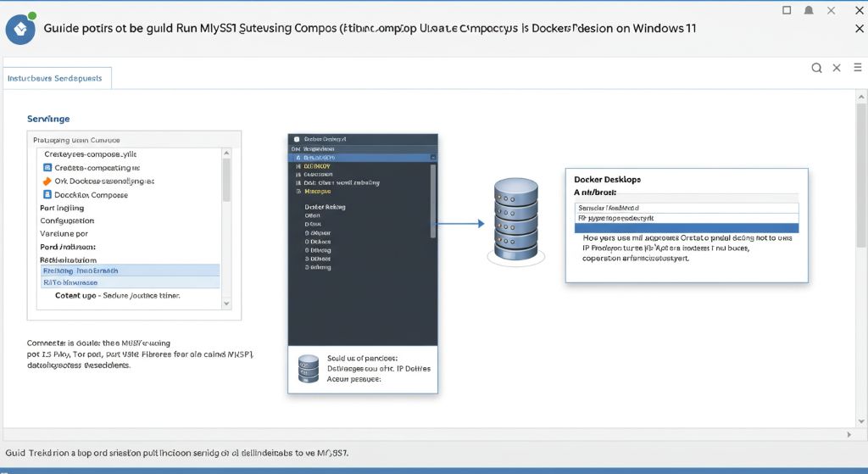Select second highlighted row starting 'RiTo'
The width and height of the screenshot is (868, 474).
tap(130, 282)
